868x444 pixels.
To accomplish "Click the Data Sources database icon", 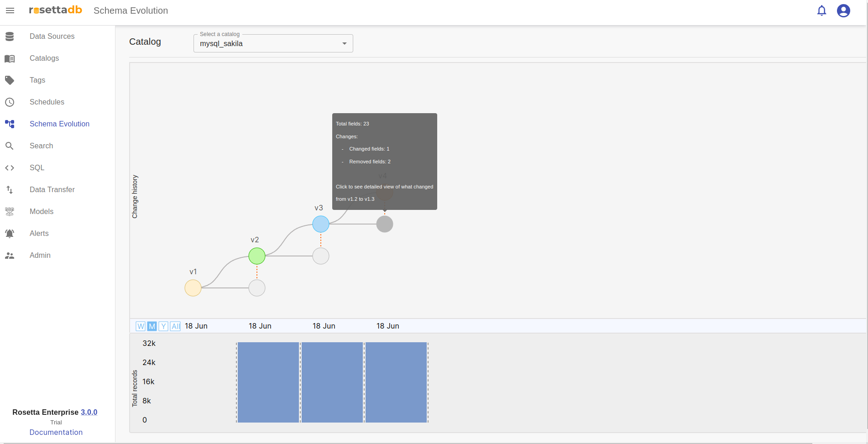I will pyautogui.click(x=10, y=37).
